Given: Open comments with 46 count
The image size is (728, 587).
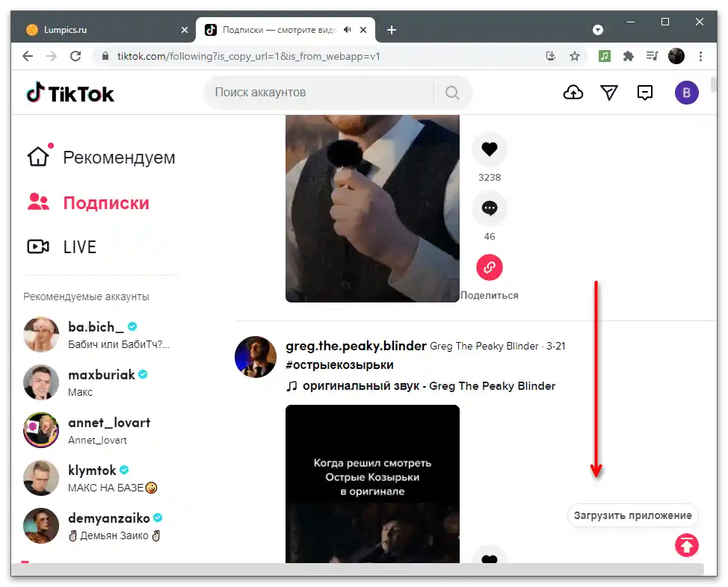Looking at the screenshot, I should click(x=490, y=208).
